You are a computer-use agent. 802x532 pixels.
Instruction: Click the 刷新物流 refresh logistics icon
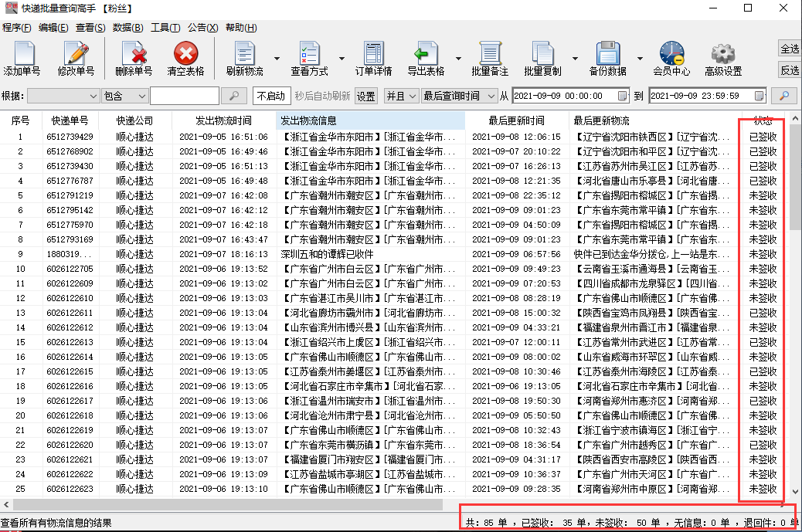pos(243,58)
